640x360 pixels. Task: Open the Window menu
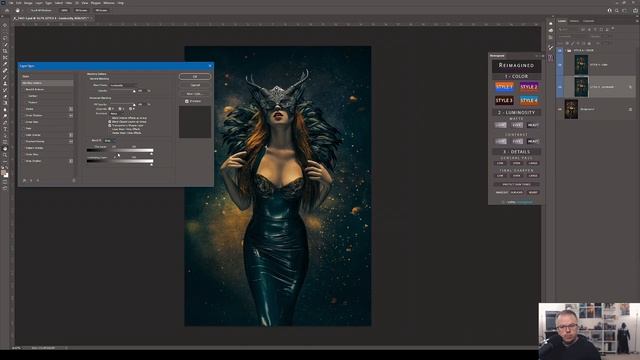click(109, 3)
